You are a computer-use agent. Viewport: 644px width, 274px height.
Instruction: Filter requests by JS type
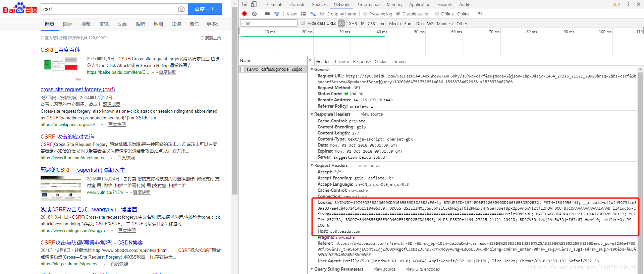click(362, 23)
